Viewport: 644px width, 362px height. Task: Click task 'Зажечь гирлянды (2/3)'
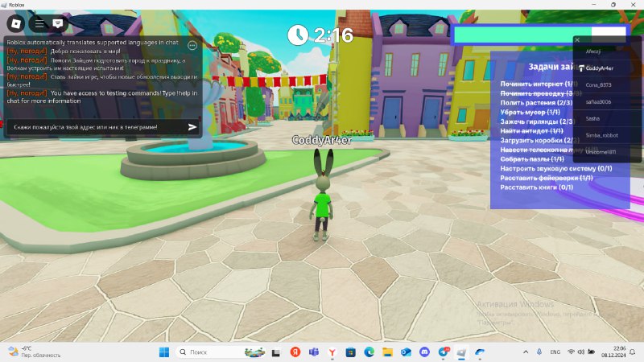click(x=536, y=121)
